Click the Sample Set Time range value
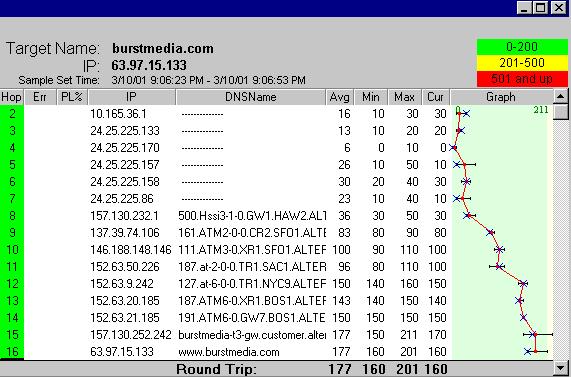Screen dimensions: 571x377 tap(208, 80)
